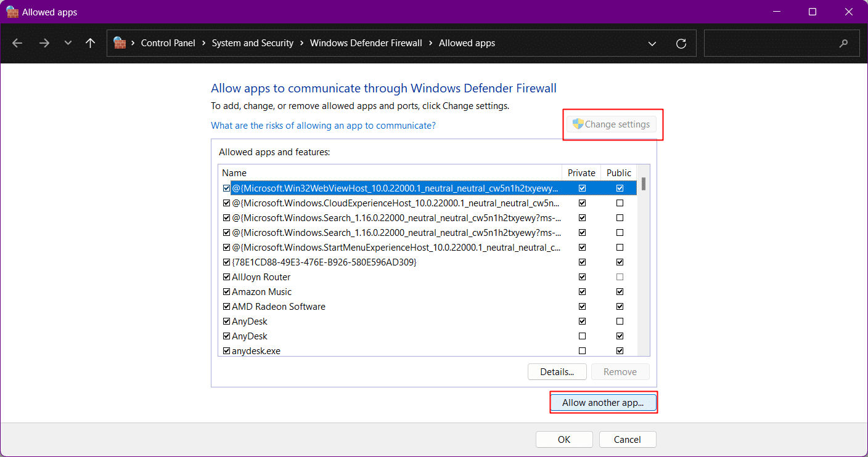Enable Public for StartMenuExperienceHost
This screenshot has height=457, width=868.
pyautogui.click(x=620, y=248)
